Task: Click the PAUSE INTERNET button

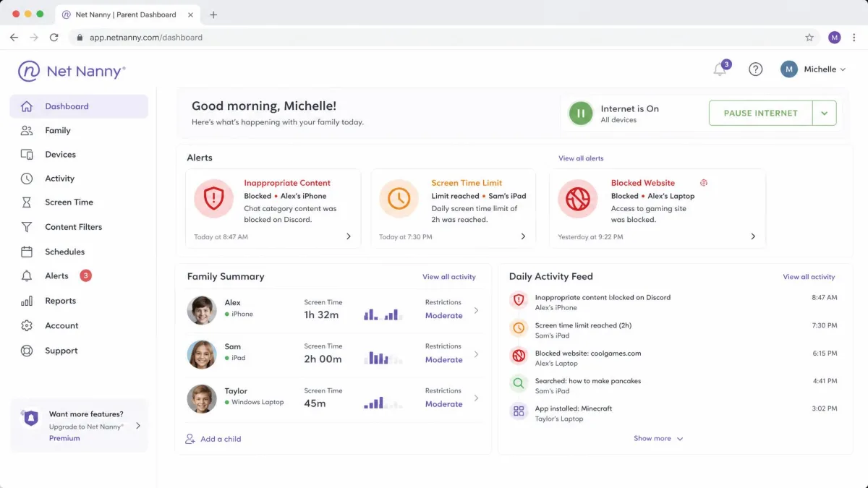Action: (760, 114)
